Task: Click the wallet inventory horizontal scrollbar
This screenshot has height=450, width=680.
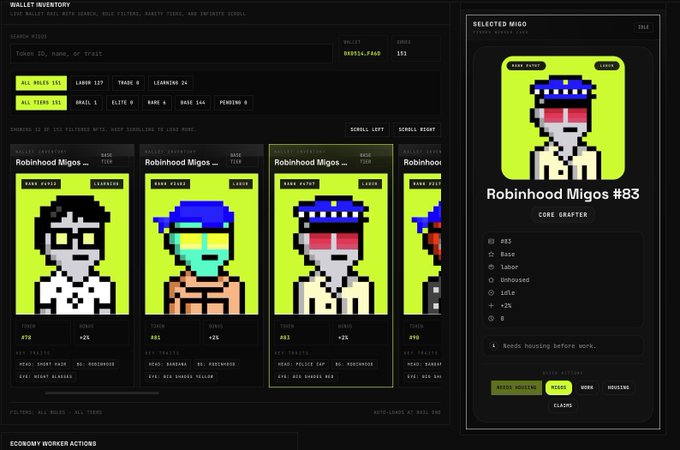Action: [x=102, y=393]
